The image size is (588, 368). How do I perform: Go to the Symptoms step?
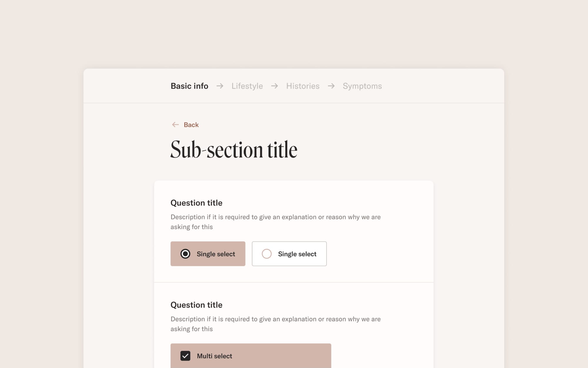pyautogui.click(x=362, y=86)
